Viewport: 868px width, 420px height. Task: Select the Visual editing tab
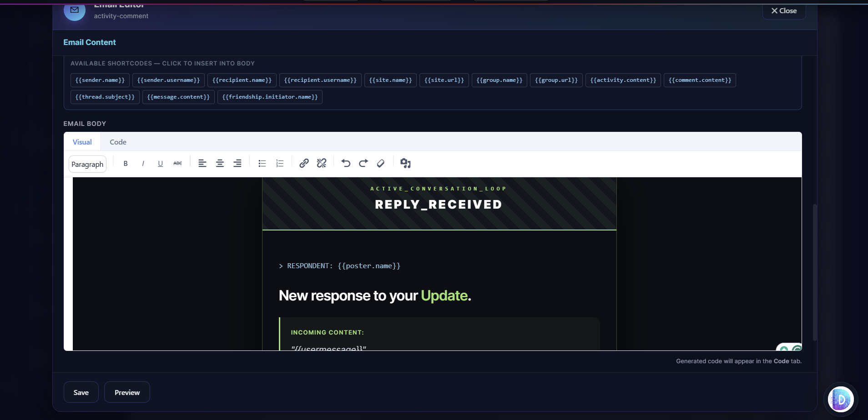(82, 142)
